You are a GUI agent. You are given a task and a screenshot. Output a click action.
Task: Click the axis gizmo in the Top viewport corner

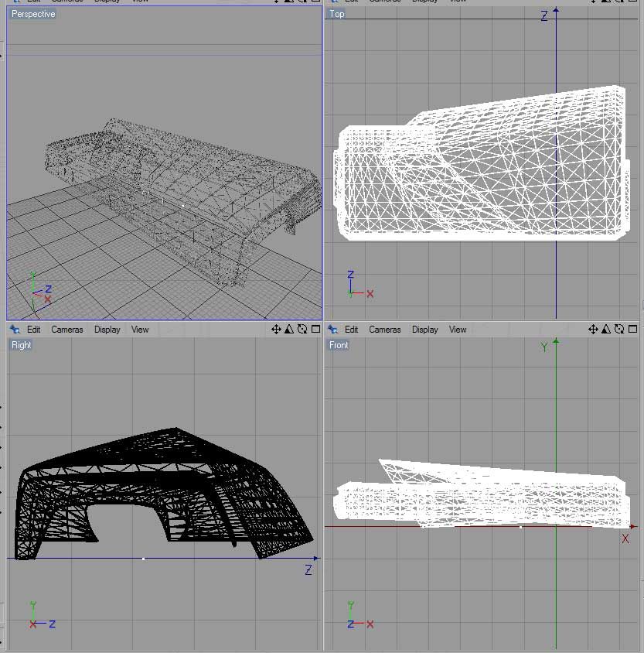(359, 285)
